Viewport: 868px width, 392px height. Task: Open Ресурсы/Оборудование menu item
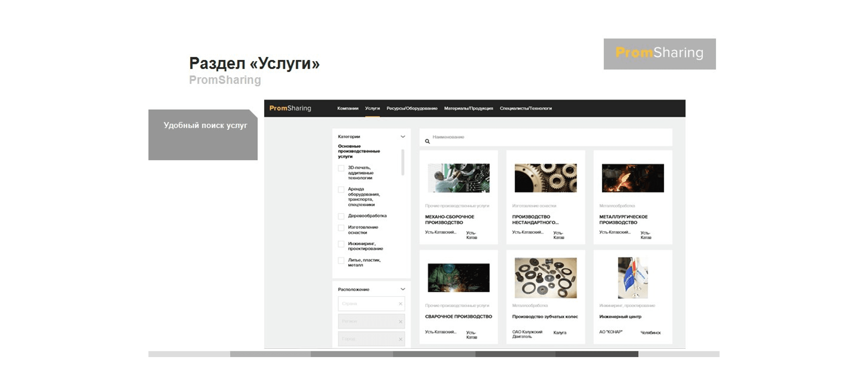point(412,109)
